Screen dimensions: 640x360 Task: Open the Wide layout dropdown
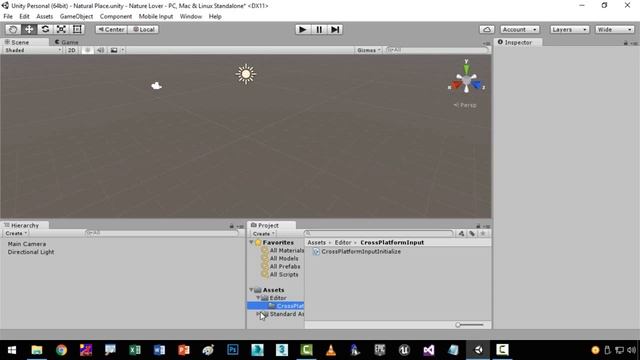[614, 29]
